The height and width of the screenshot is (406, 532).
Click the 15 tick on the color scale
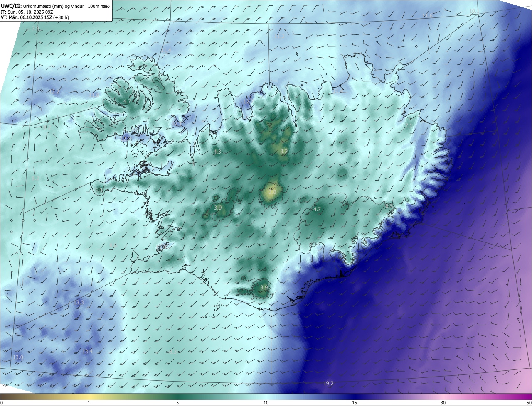355,403
